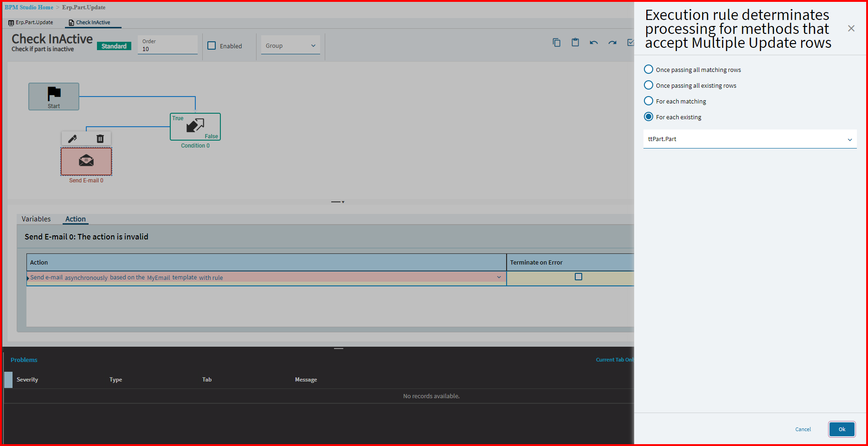Screen dimensions: 868x446
Task: Delete the node with the trash icon
Action: [100, 139]
